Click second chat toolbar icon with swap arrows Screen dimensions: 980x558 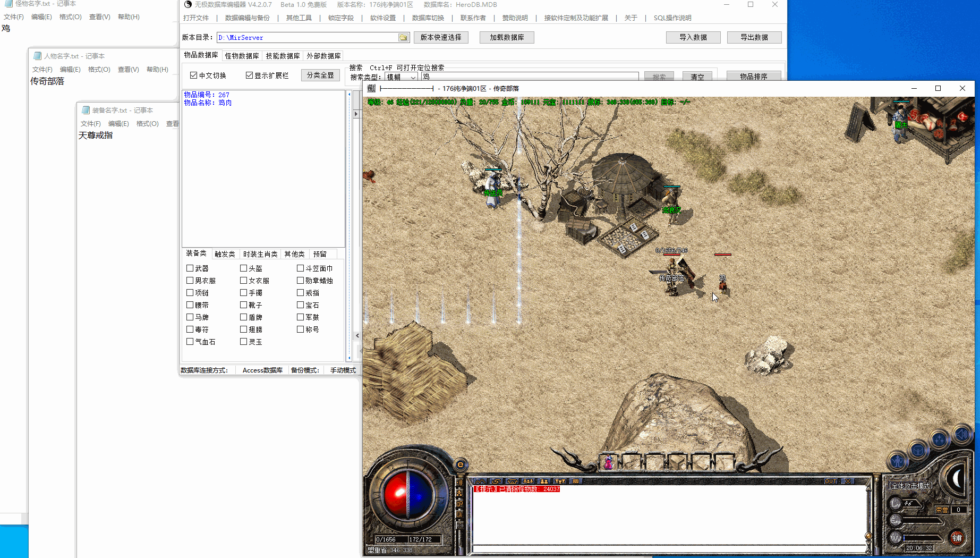coord(496,481)
